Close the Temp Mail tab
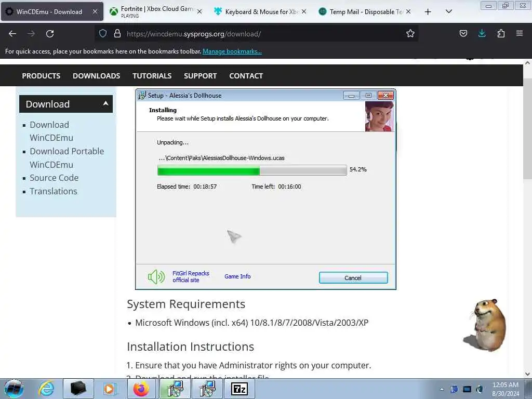 pyautogui.click(x=408, y=11)
